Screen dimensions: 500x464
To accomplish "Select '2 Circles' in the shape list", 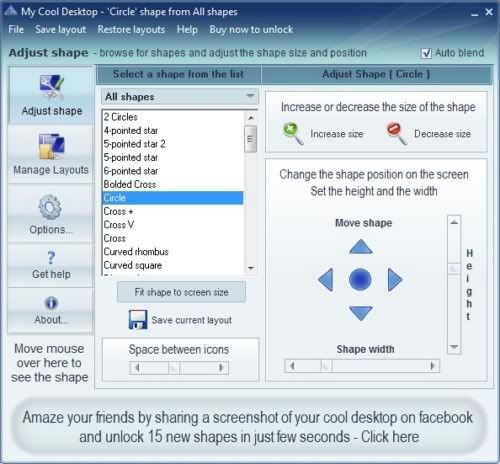I will coord(173,117).
